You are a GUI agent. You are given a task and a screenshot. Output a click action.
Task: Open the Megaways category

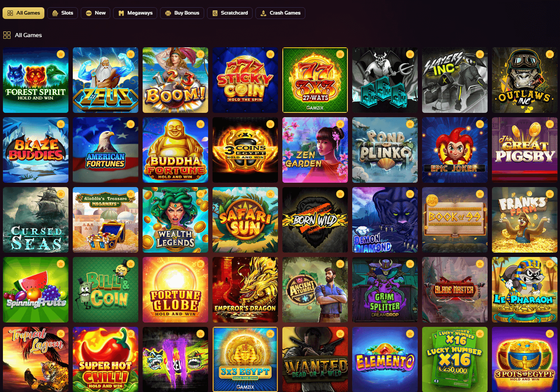coord(135,13)
